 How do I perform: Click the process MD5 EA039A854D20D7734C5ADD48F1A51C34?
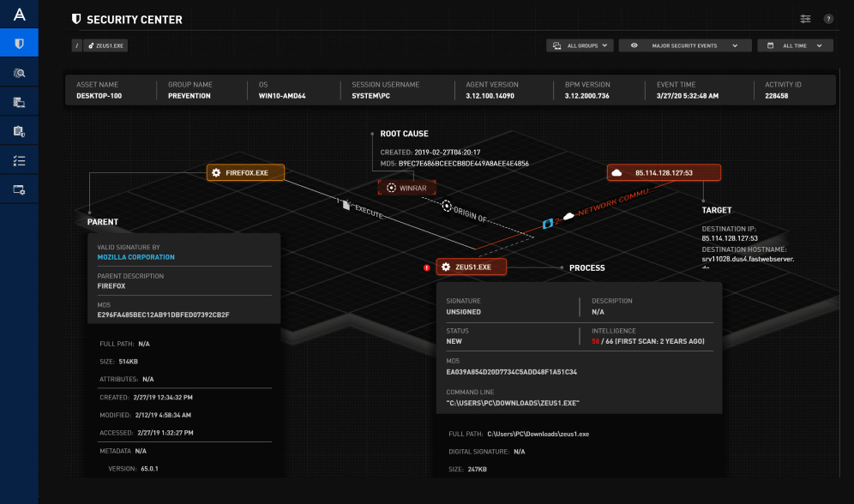click(x=511, y=372)
